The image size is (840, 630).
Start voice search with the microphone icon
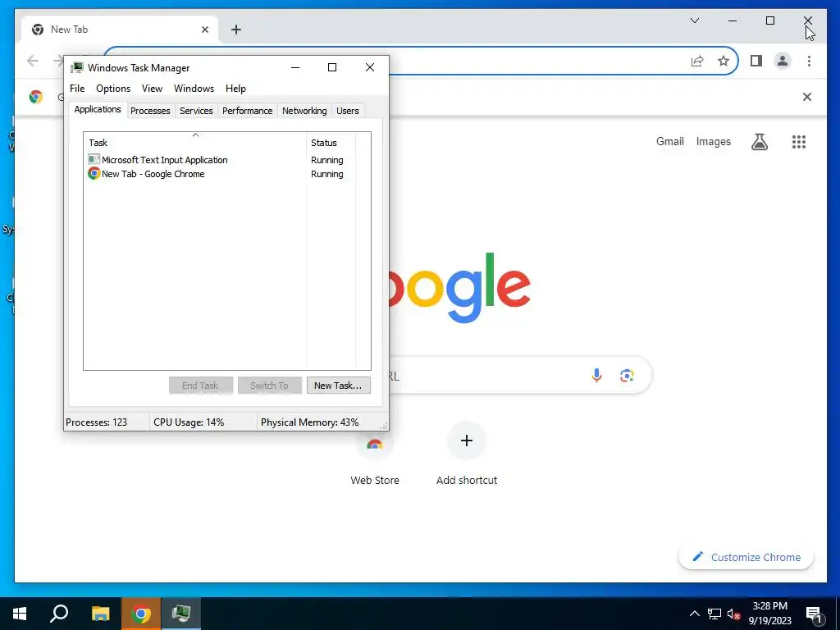596,375
